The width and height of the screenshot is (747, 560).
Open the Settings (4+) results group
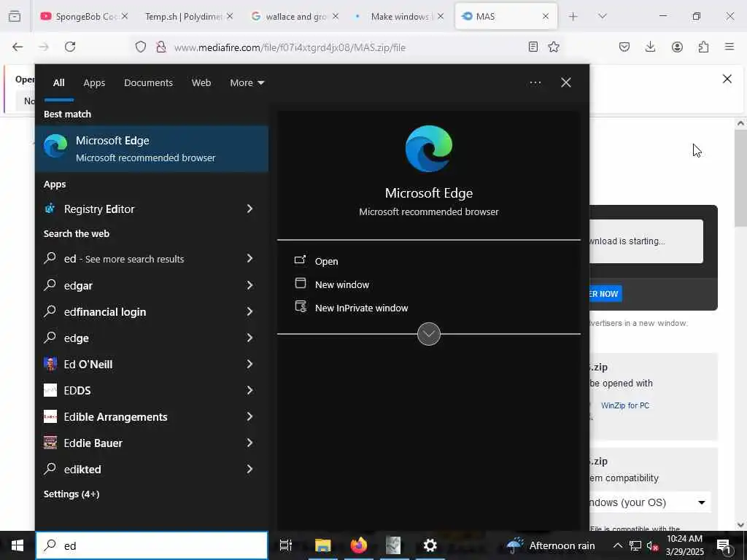coord(71,494)
